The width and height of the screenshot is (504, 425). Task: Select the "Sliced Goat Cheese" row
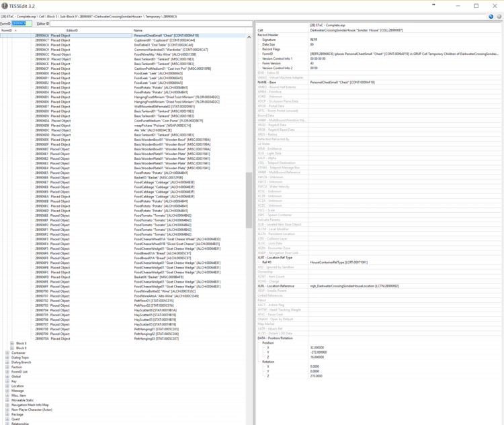pos(123,244)
